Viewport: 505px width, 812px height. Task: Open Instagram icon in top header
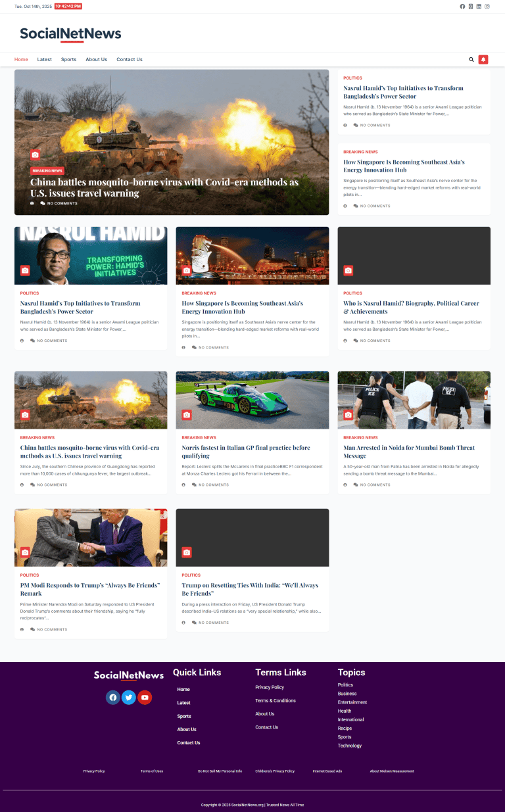(x=487, y=6)
